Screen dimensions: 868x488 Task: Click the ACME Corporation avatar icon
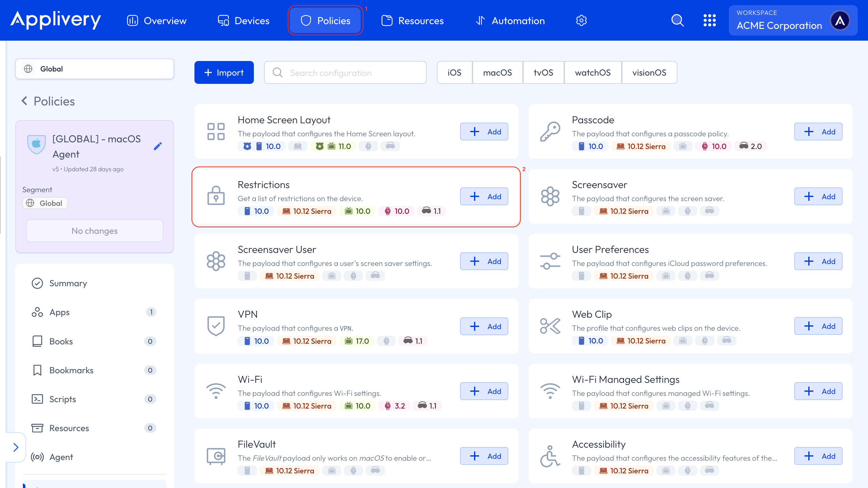840,21
